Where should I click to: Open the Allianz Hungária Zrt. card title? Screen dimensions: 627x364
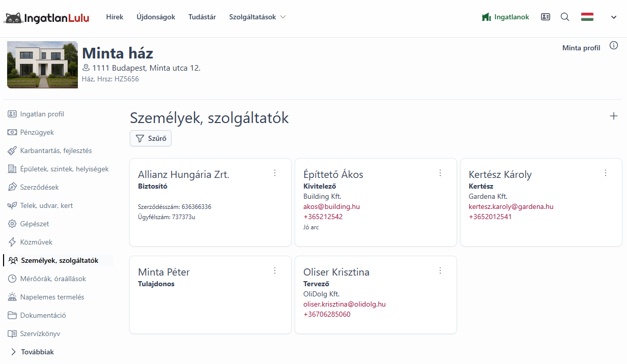coord(184,174)
